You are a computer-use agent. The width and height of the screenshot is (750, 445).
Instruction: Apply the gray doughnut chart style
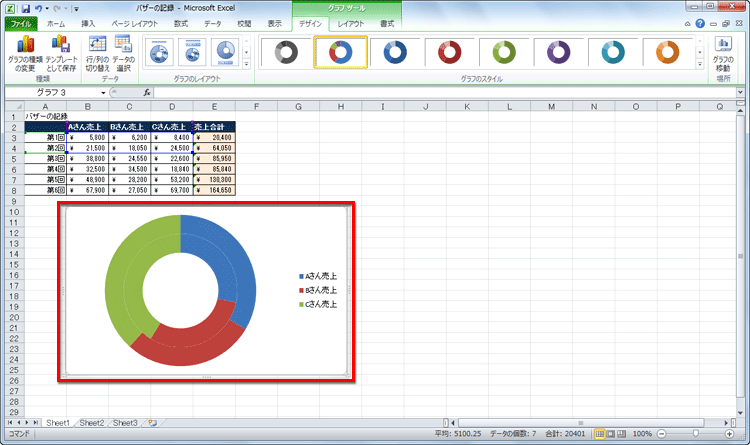click(286, 53)
